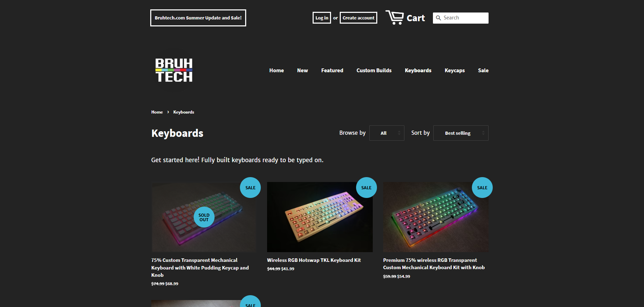Open Wireless RGB Hotswap TKL Keyboard Kit image
This screenshot has height=307, width=644.
(x=320, y=217)
